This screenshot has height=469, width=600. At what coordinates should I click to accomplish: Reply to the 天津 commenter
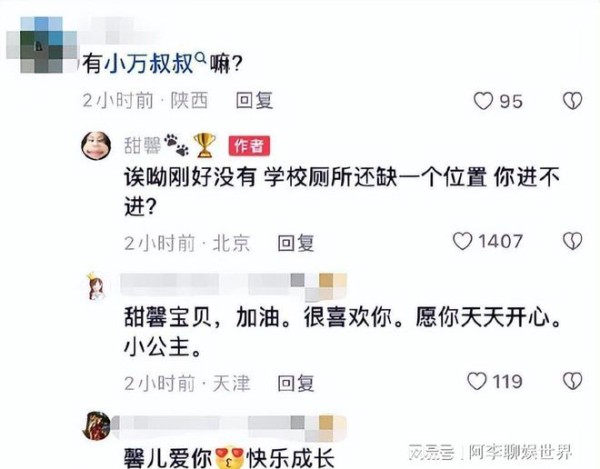click(x=296, y=383)
